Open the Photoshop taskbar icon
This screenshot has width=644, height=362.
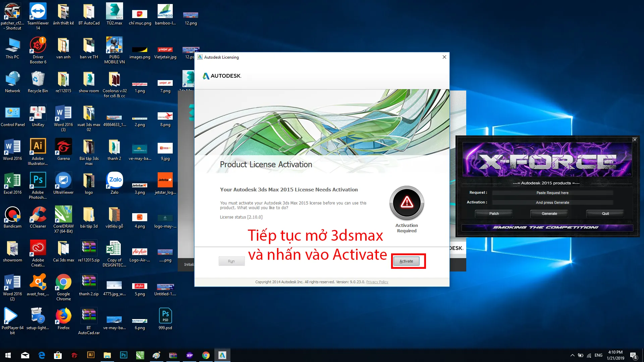(124, 355)
